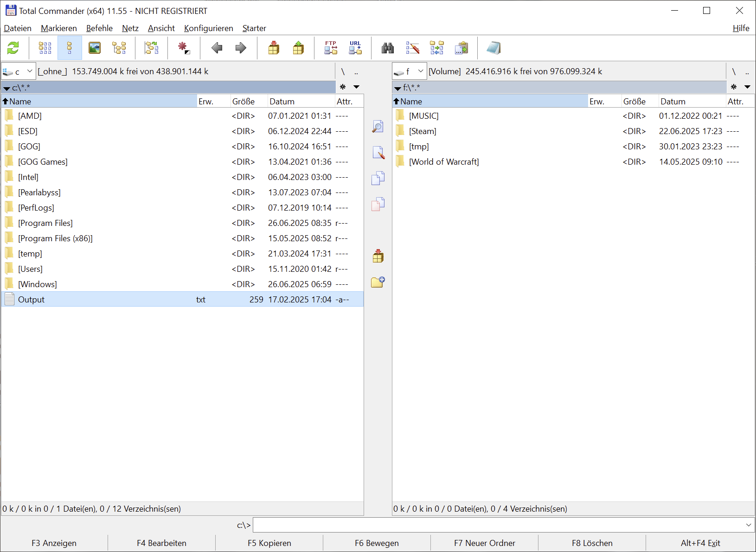Select the [Steam] folder in right panel
Image resolution: width=756 pixels, height=552 pixels.
click(573, 131)
